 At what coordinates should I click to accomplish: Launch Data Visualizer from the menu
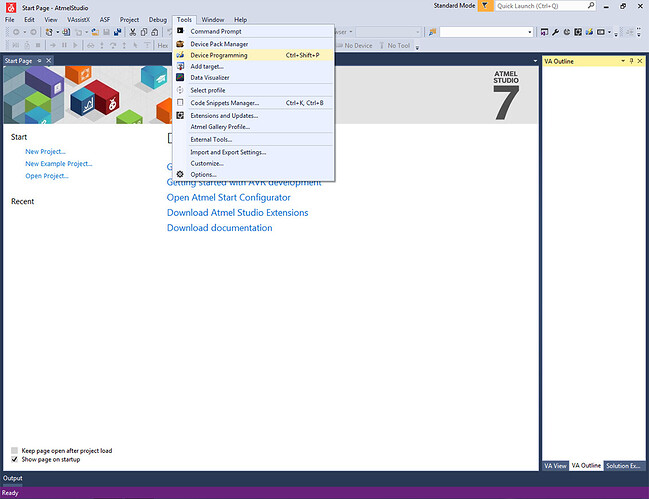[x=253, y=77]
